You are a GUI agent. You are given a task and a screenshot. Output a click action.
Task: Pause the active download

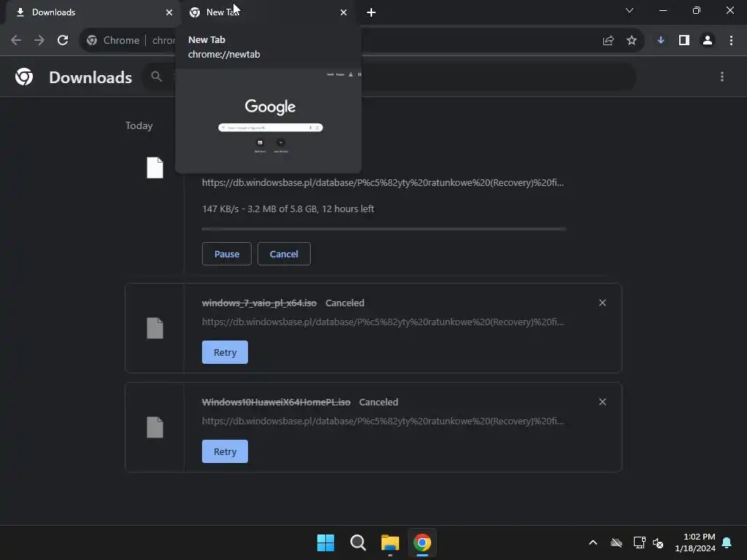pos(227,254)
